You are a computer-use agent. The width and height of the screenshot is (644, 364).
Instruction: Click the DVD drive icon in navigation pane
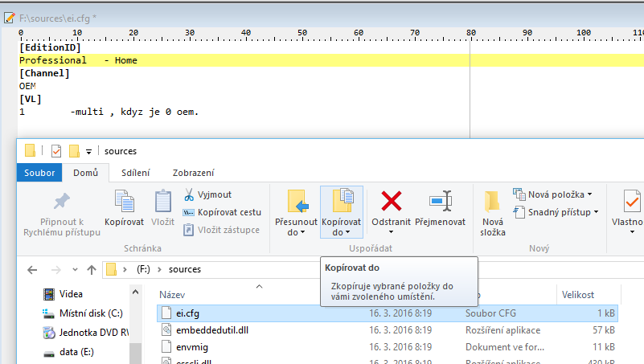pyautogui.click(x=49, y=333)
